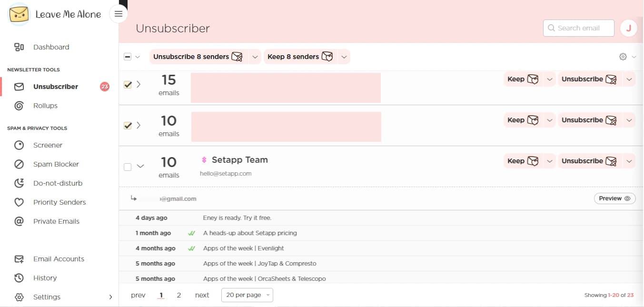Open History page
The image size is (644, 307).
click(x=45, y=278)
